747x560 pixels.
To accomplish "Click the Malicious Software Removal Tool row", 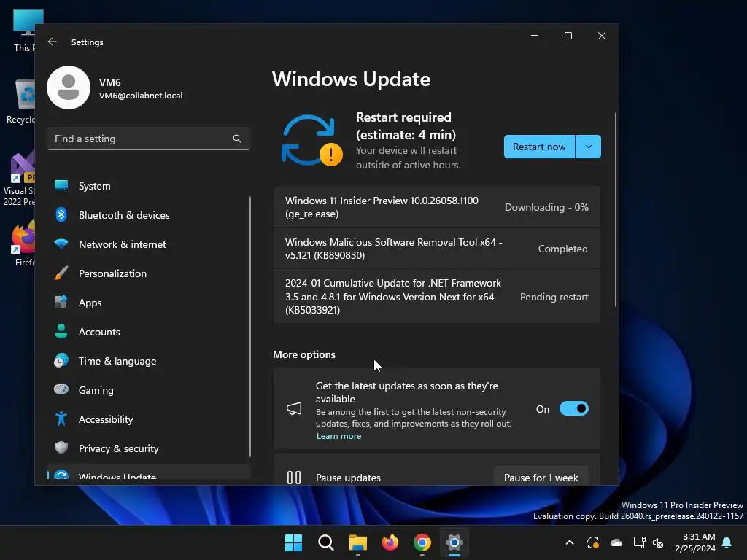I will tap(436, 249).
